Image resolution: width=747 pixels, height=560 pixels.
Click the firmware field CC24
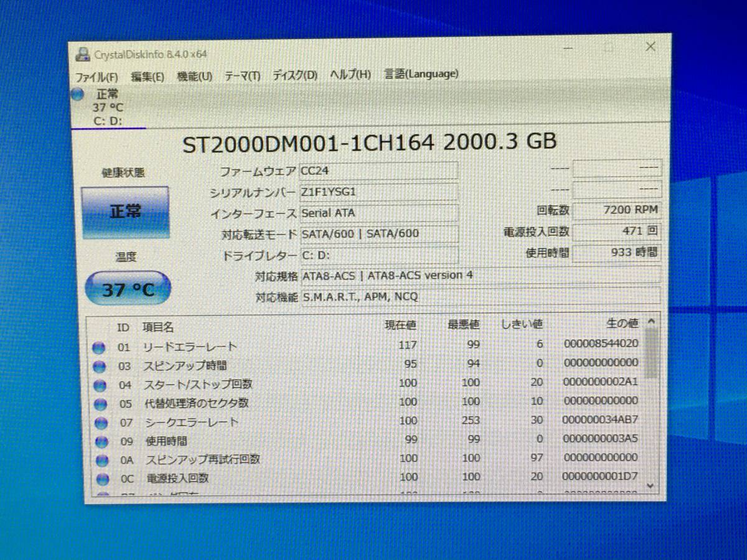pos(378,170)
